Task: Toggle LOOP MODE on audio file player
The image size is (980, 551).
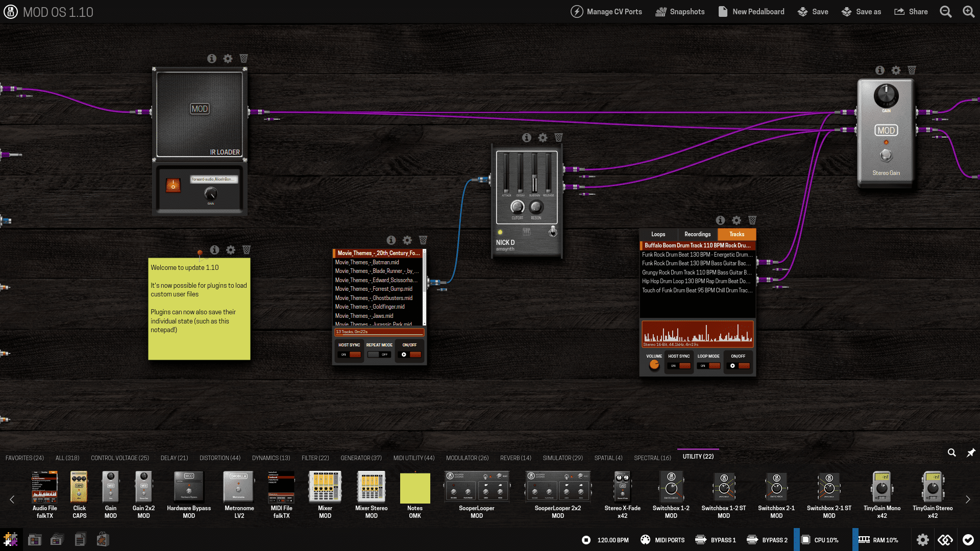Action: [x=708, y=365]
